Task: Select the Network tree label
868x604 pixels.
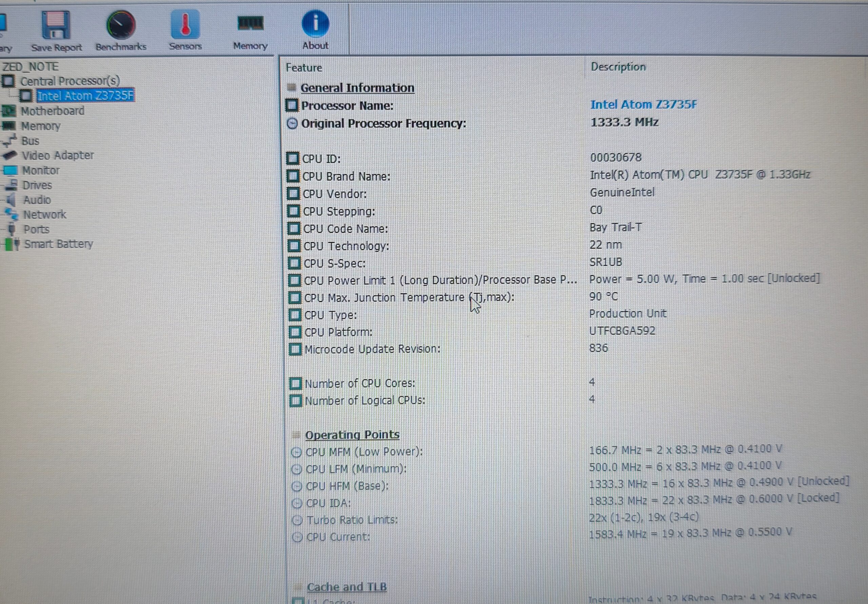Action: [45, 214]
